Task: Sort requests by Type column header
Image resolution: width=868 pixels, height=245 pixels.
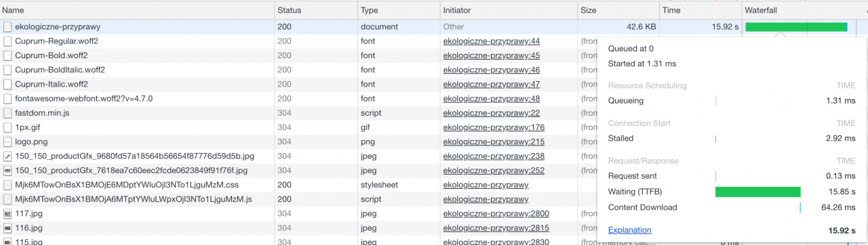Action: coord(399,10)
